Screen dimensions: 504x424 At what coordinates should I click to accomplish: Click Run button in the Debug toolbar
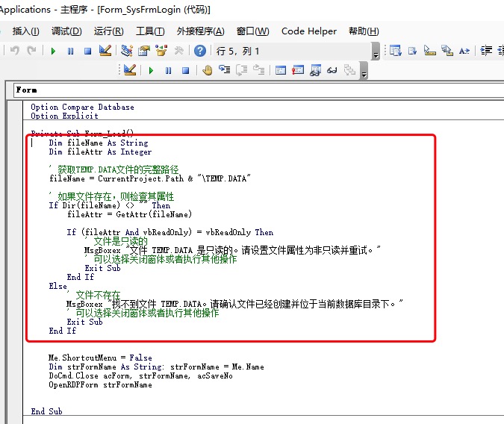point(151,70)
